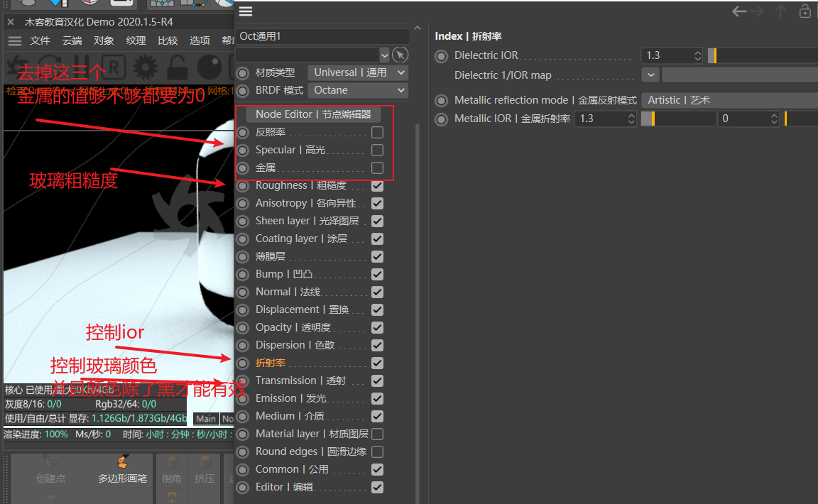The width and height of the screenshot is (818, 504).
Task: Enable the Round edges | 圆滑边缘 checkbox
Action: pyautogui.click(x=377, y=452)
